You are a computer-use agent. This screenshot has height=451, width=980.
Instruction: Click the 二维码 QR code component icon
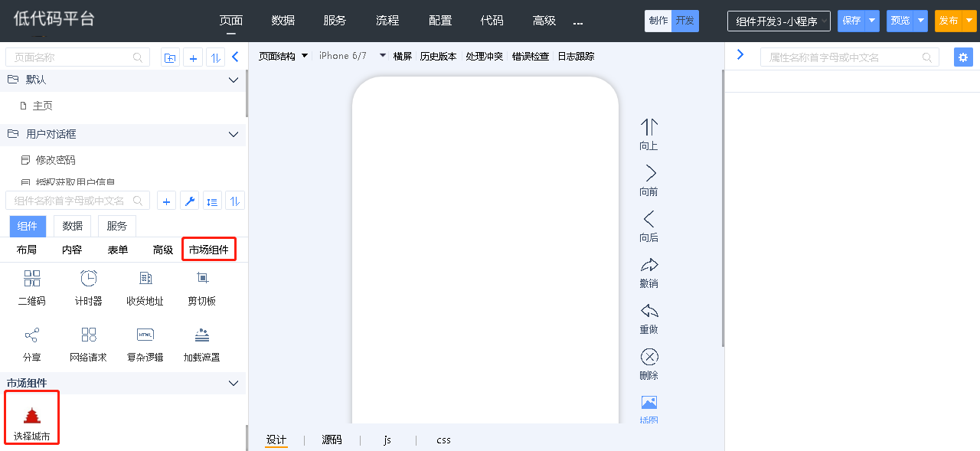[x=31, y=279]
